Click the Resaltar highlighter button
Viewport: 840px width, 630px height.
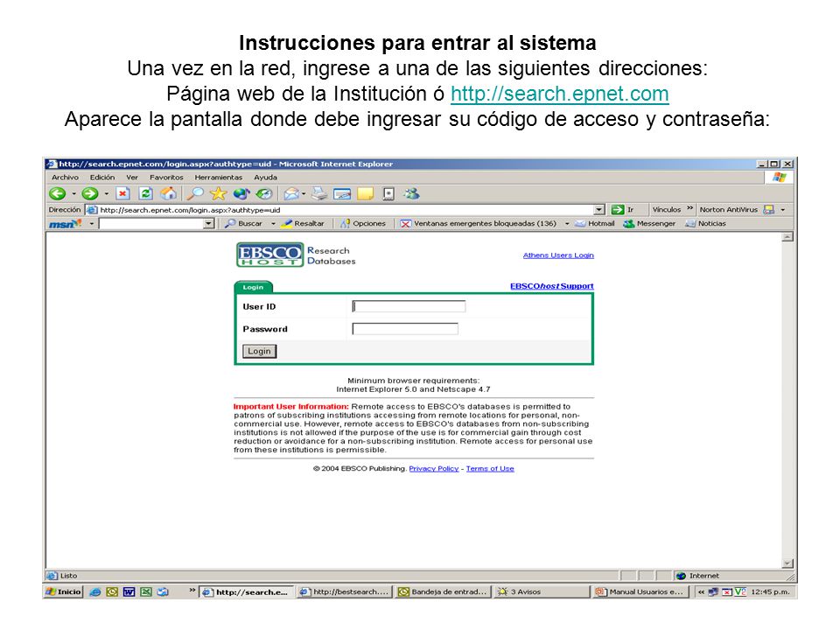[x=303, y=223]
